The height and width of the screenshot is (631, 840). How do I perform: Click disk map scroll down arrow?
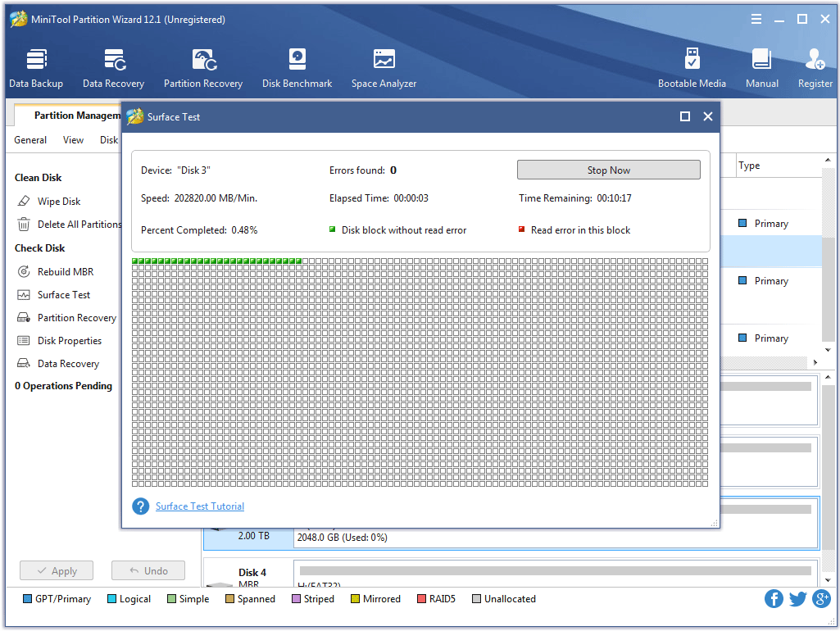pyautogui.click(x=829, y=579)
